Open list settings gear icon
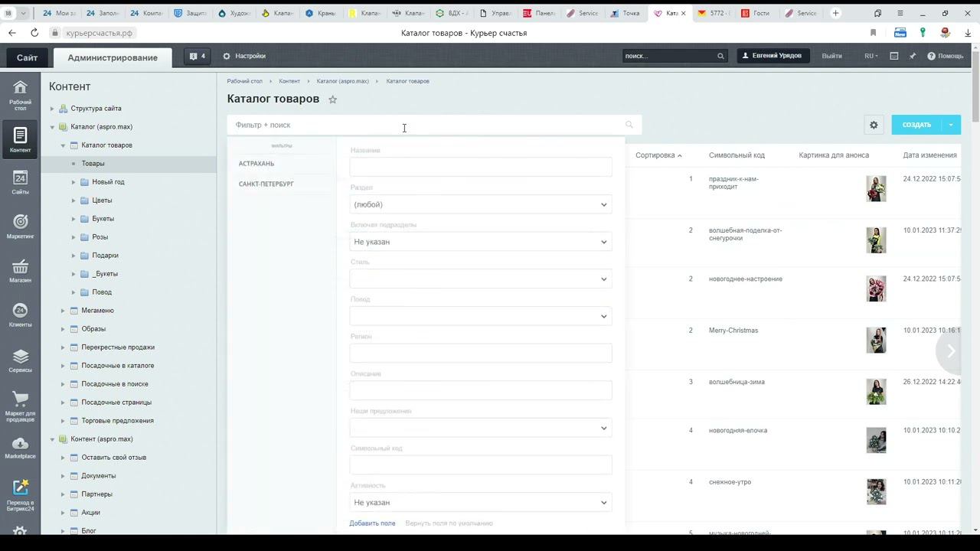The width and height of the screenshot is (980, 551). [x=874, y=125]
